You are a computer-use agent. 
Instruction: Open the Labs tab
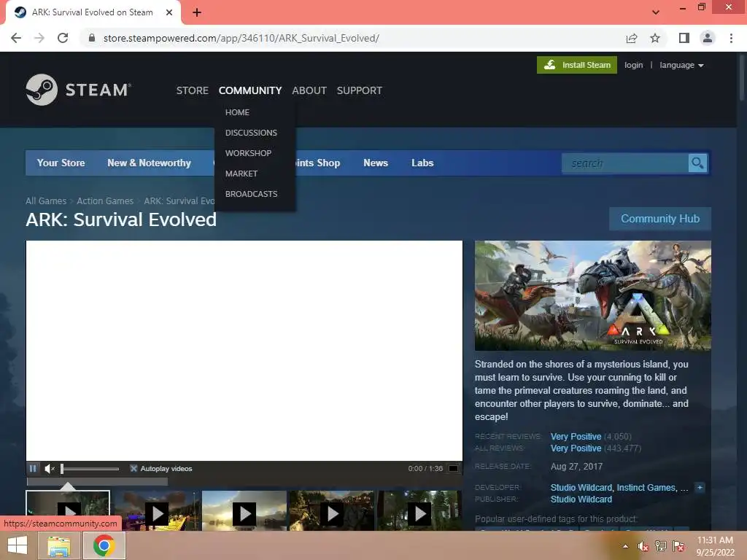(x=422, y=163)
